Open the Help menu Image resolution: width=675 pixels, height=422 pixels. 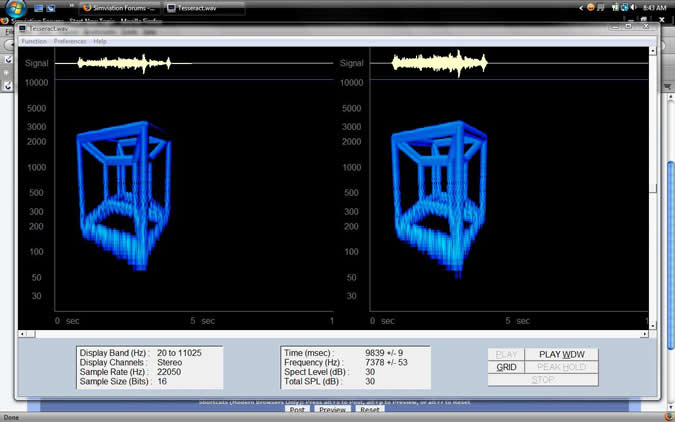click(100, 41)
